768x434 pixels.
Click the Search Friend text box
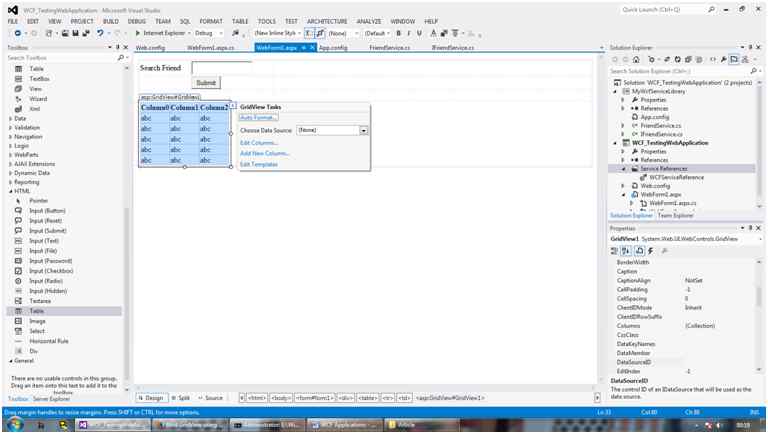pos(221,68)
